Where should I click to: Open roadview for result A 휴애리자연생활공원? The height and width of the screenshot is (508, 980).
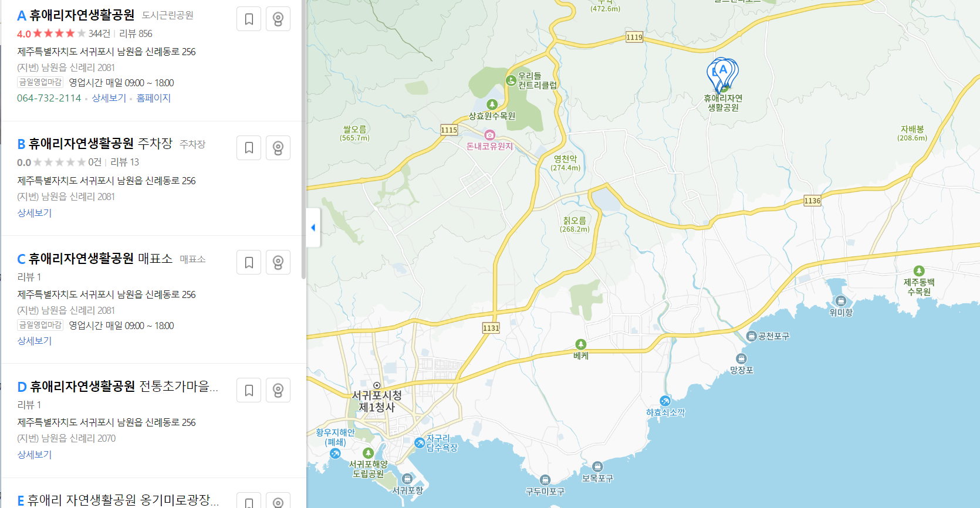(278, 19)
